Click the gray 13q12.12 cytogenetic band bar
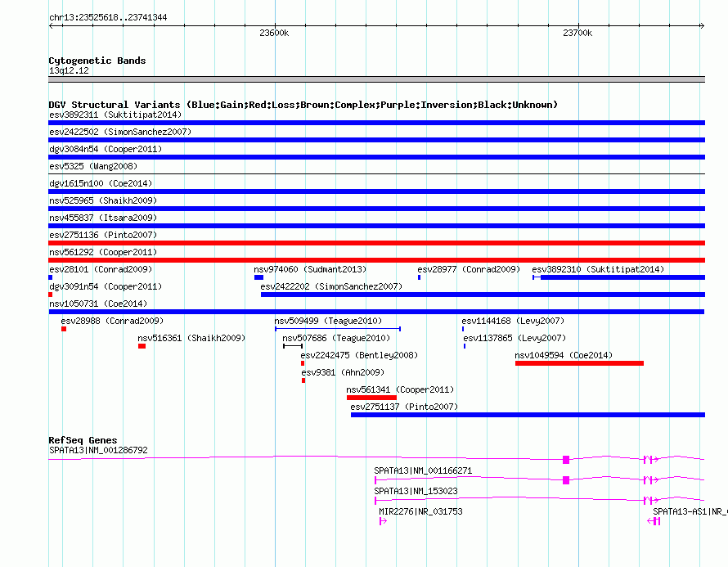This screenshot has height=567, width=728. click(x=376, y=79)
